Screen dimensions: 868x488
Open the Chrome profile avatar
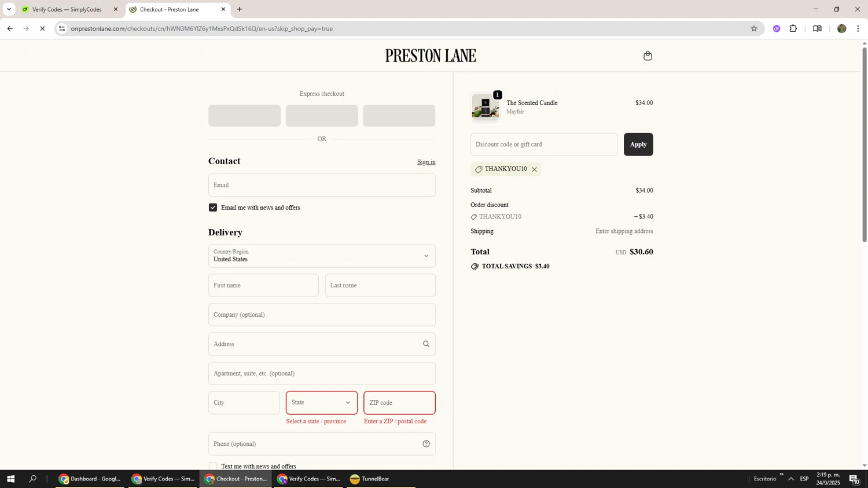point(841,28)
